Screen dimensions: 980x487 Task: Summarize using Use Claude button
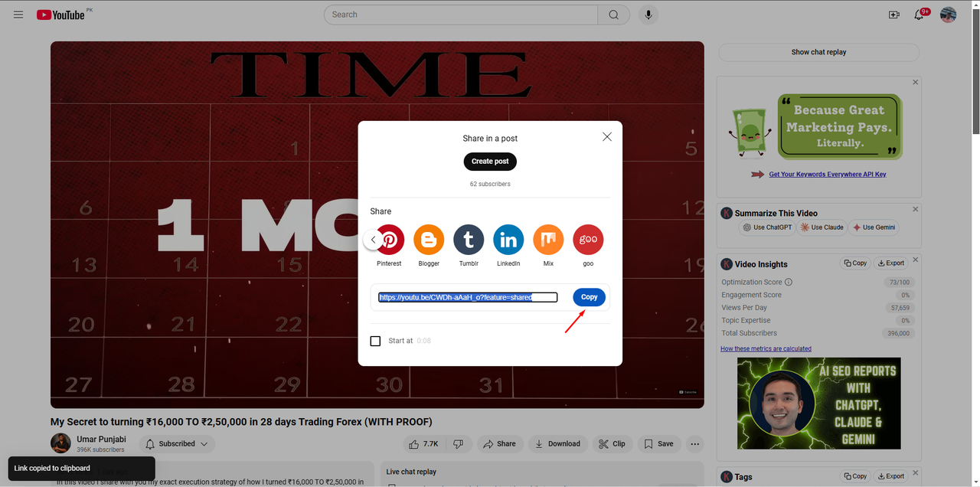click(822, 227)
